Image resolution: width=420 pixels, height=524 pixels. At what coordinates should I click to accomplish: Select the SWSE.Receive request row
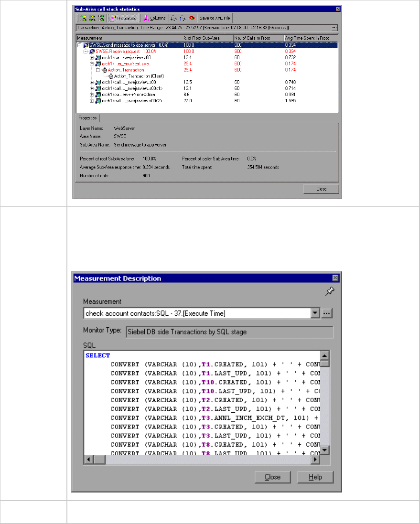[x=207, y=52]
